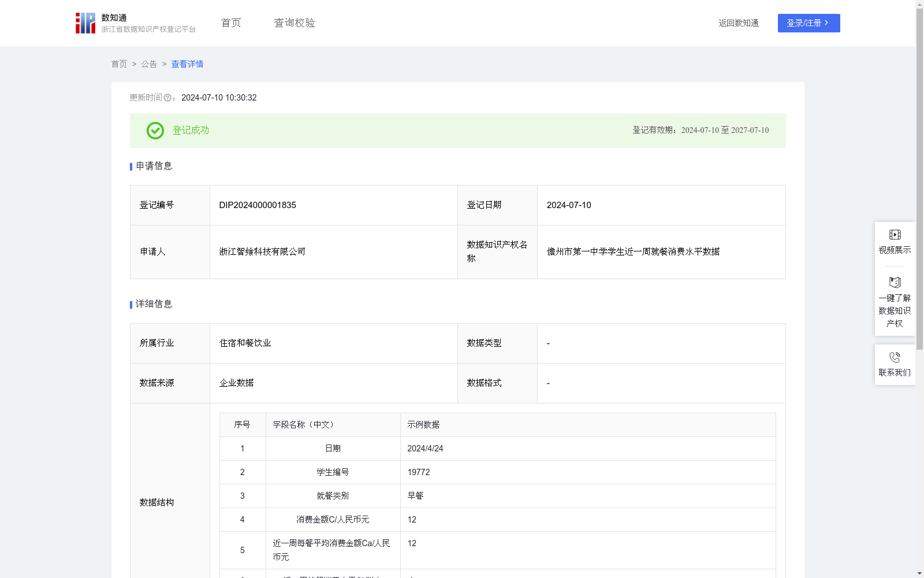This screenshot has height=578, width=924.
Task: Select registration number DIP2024000001835
Action: coord(258,205)
